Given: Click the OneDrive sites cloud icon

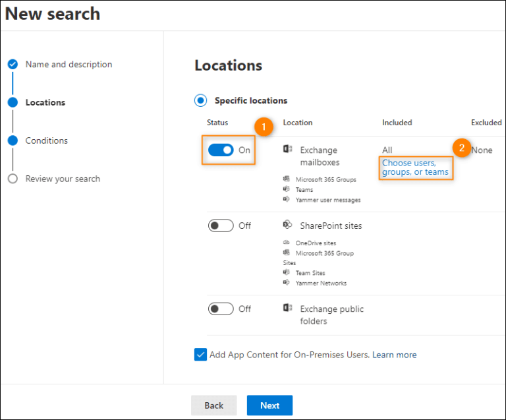Looking at the screenshot, I should pyautogui.click(x=287, y=243).
